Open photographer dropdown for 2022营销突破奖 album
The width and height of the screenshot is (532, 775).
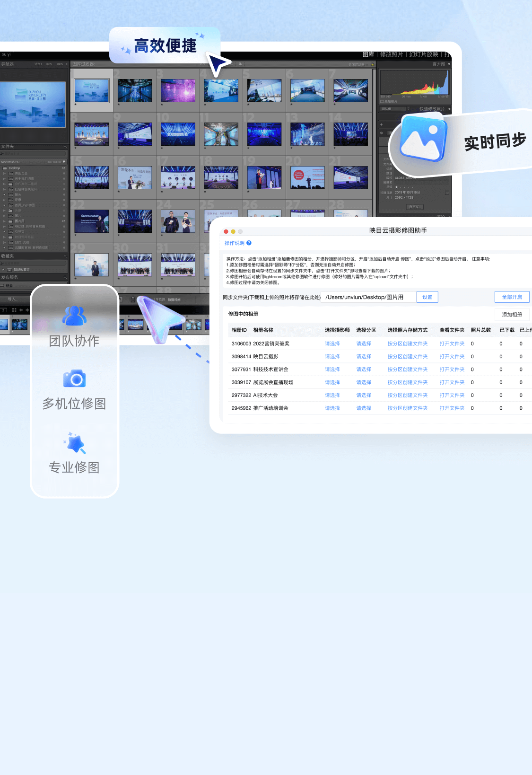click(x=332, y=344)
